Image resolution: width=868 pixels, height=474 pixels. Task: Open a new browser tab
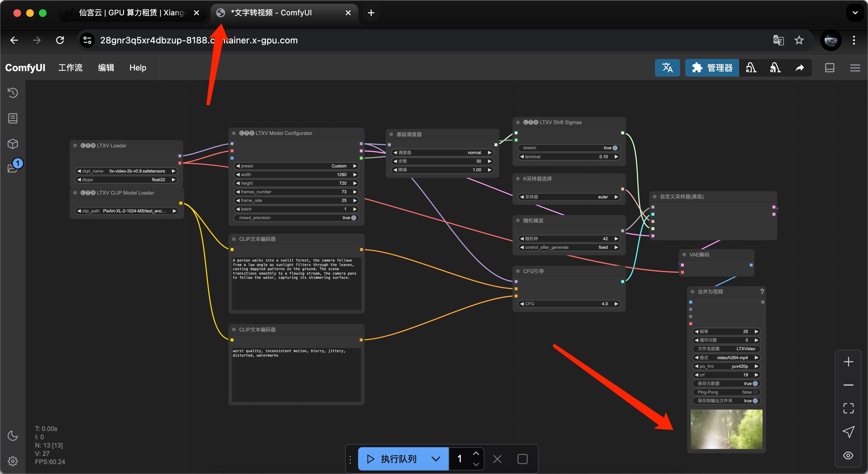pos(371,13)
